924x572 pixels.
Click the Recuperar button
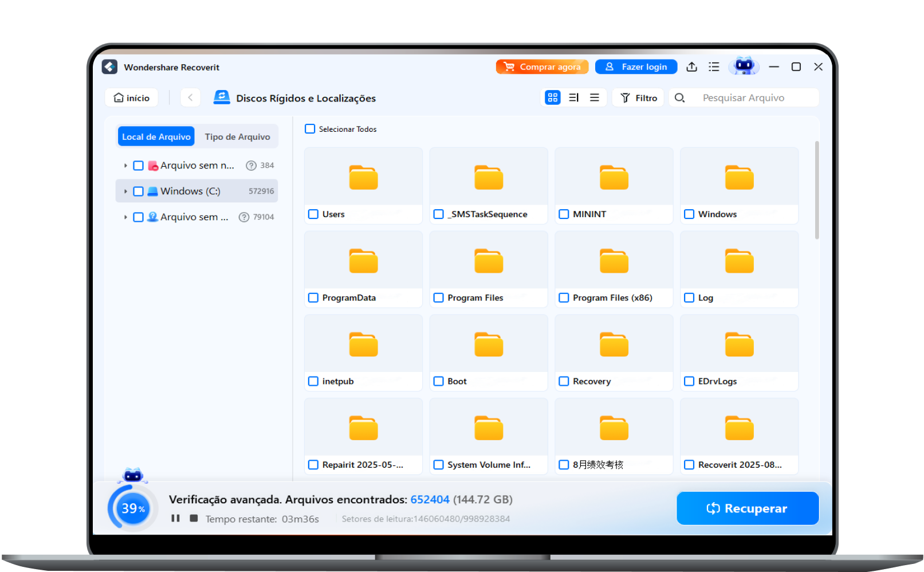click(x=747, y=508)
